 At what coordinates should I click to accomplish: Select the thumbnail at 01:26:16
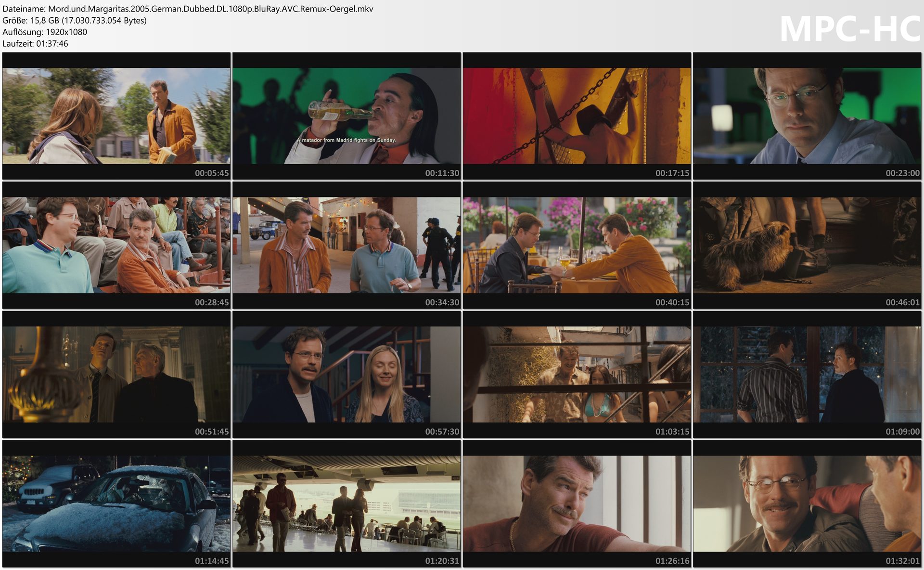pyautogui.click(x=577, y=503)
